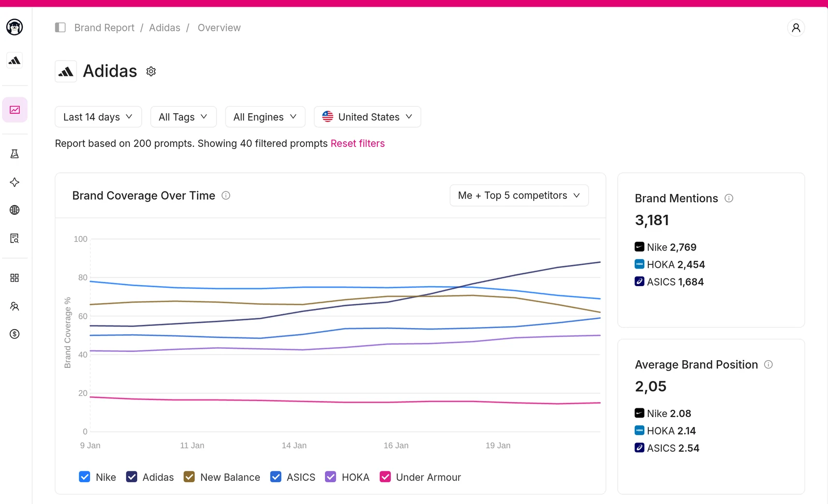
Task: Uncheck the Adidas legend checkbox
Action: pos(131,477)
